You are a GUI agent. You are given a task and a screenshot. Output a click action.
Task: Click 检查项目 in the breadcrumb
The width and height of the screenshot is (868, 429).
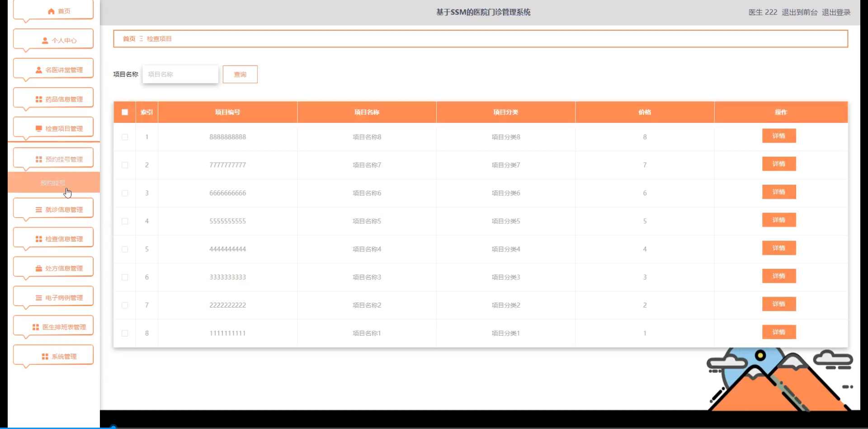point(159,39)
